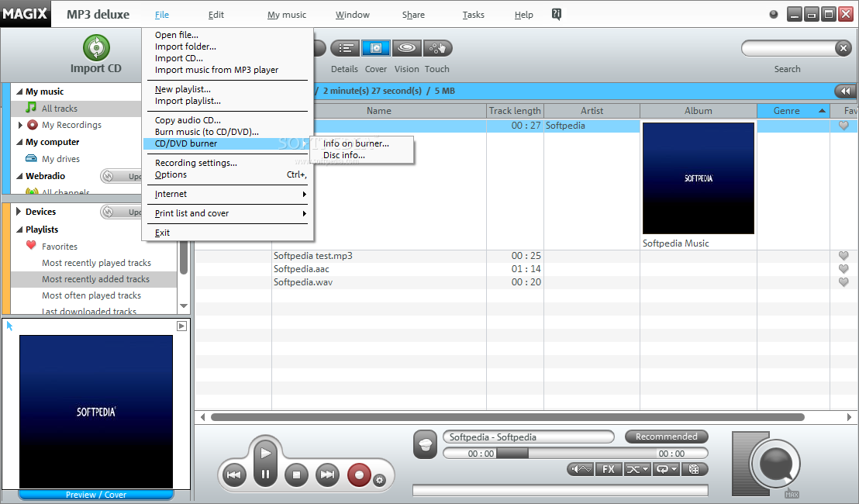Click the Preview / Cover button

pos(96,495)
